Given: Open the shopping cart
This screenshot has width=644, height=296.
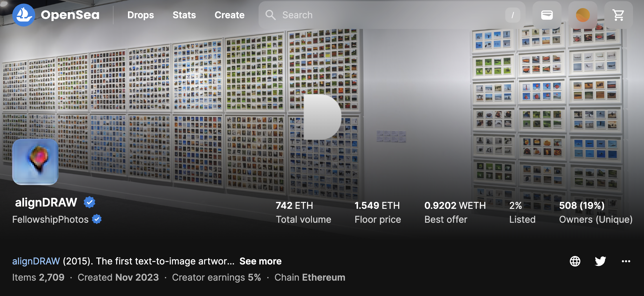Looking at the screenshot, I should point(618,15).
